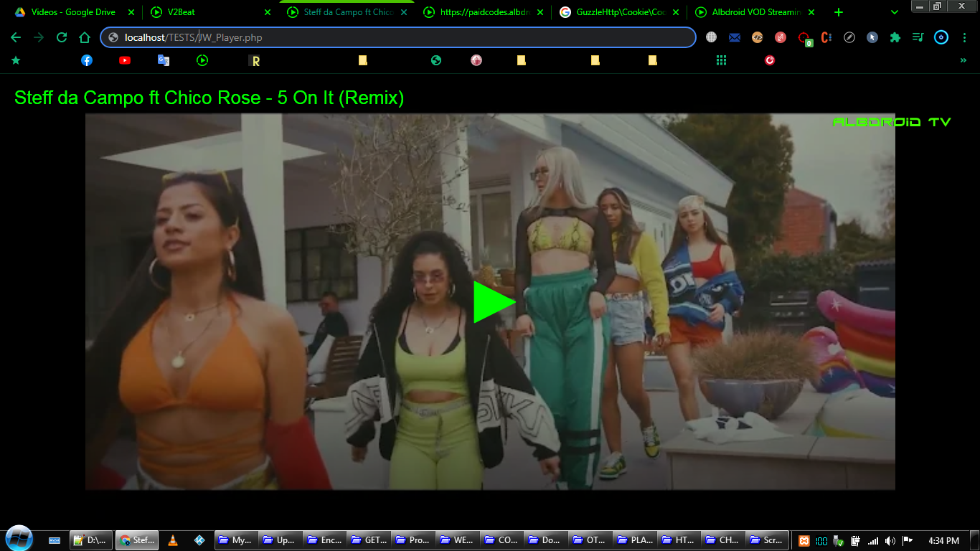Switch to Enc... folder window

click(x=324, y=540)
